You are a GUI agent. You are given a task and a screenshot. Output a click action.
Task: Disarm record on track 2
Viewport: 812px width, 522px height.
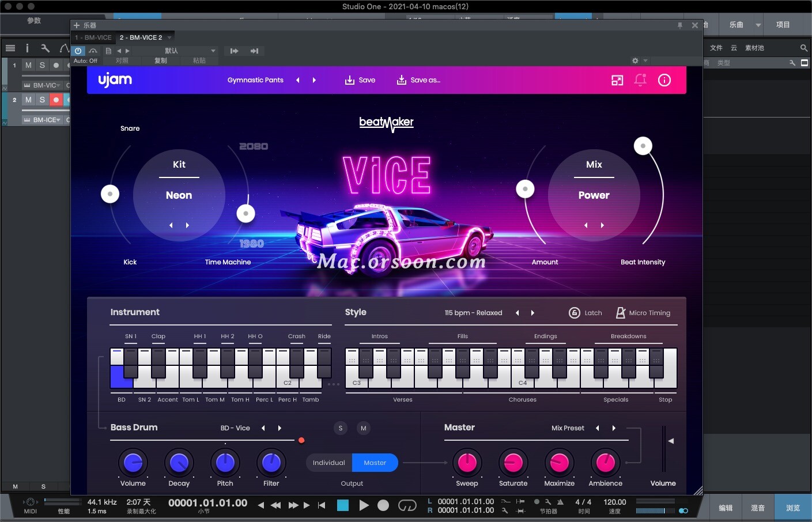[x=56, y=100]
